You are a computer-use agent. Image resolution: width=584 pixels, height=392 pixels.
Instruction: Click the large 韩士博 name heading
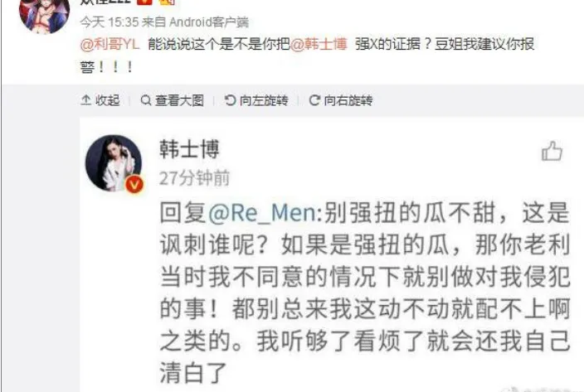click(x=190, y=149)
